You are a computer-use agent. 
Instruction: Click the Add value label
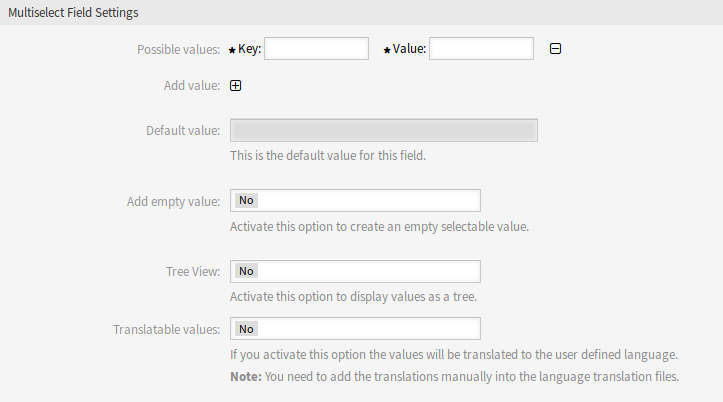coord(192,86)
